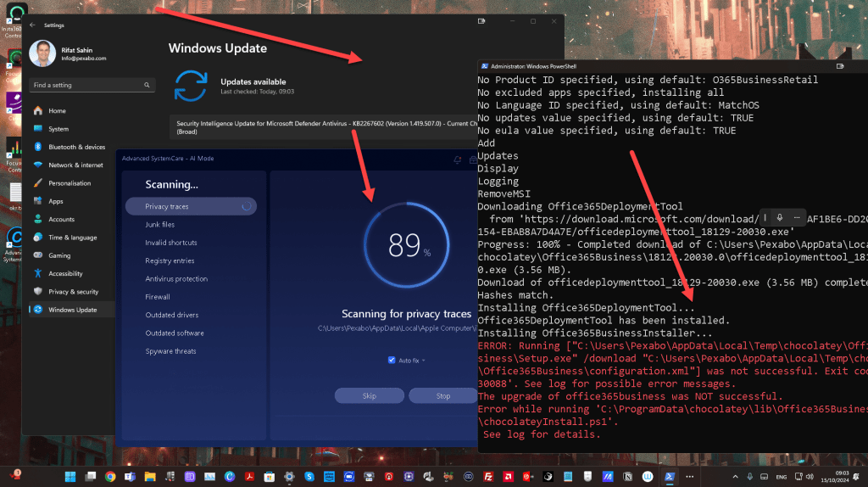Click 'Hashes match.' line in PowerShell
Screen dimensions: 868x487
pyautogui.click(x=515, y=295)
